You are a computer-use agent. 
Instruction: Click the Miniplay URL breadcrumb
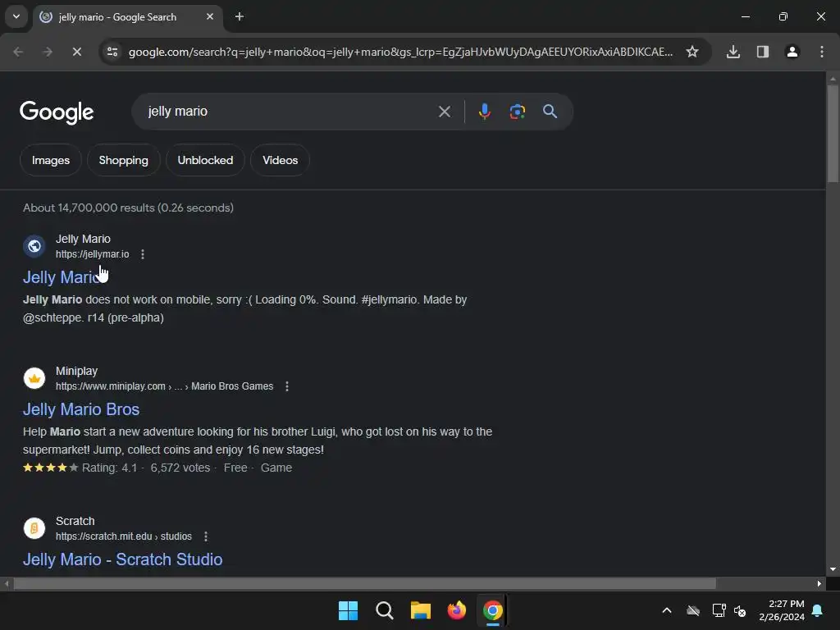pyautogui.click(x=164, y=386)
